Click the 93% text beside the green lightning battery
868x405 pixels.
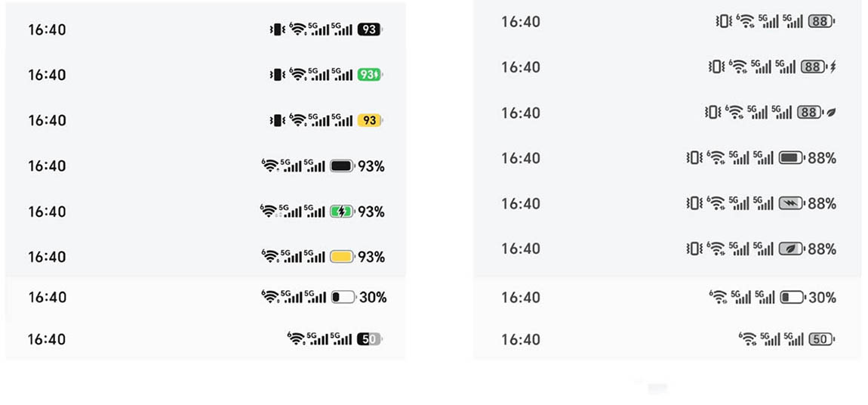point(371,212)
